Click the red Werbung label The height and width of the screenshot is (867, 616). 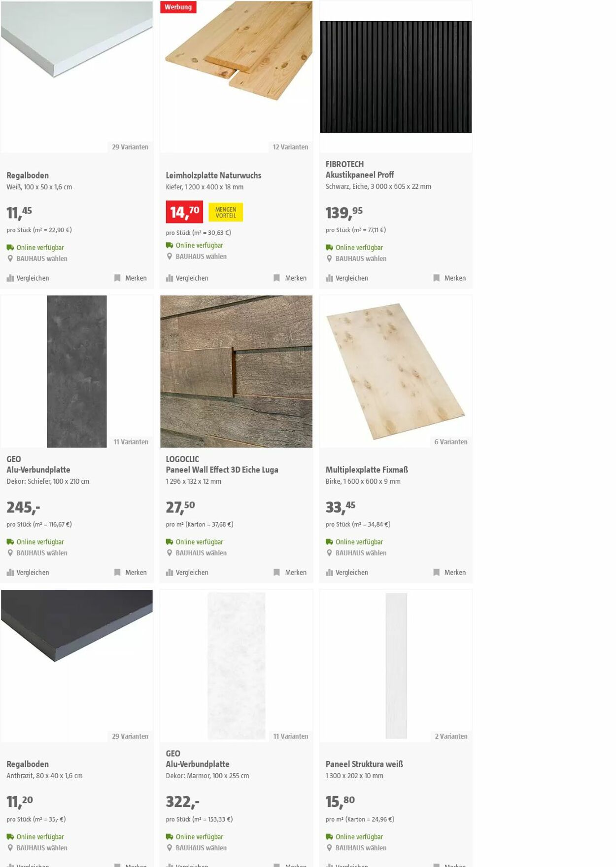click(178, 7)
